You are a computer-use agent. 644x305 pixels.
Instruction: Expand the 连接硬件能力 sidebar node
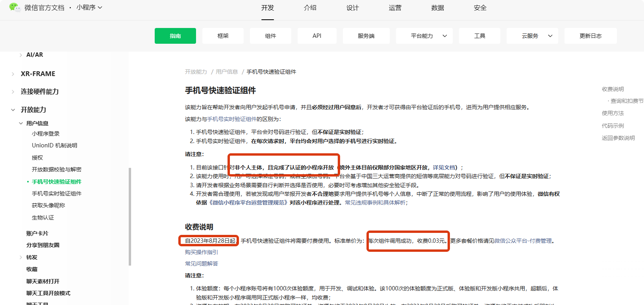tap(13, 92)
